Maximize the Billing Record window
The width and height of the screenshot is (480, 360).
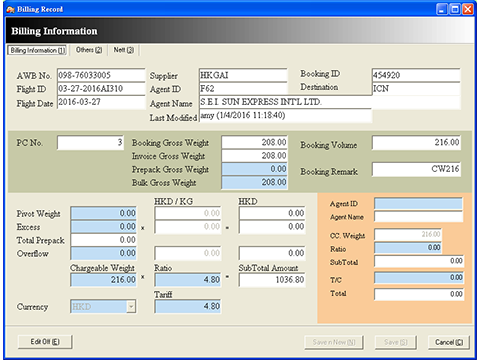tap(455, 9)
